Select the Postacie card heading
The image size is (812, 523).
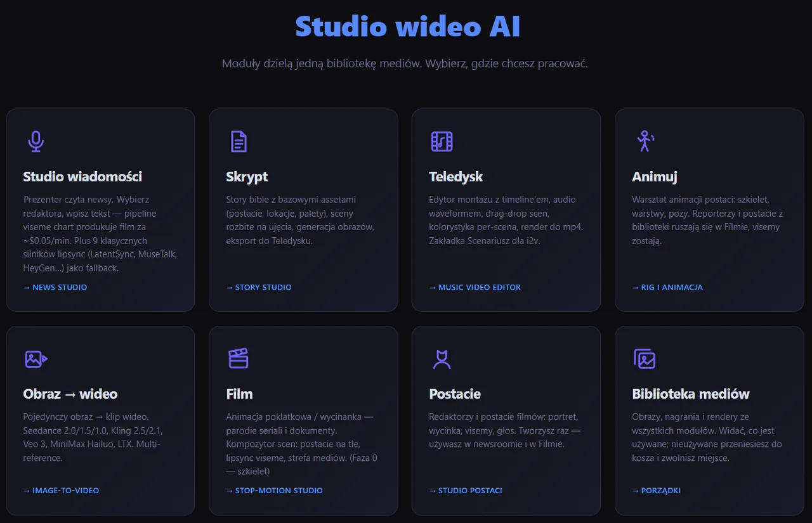pos(455,394)
